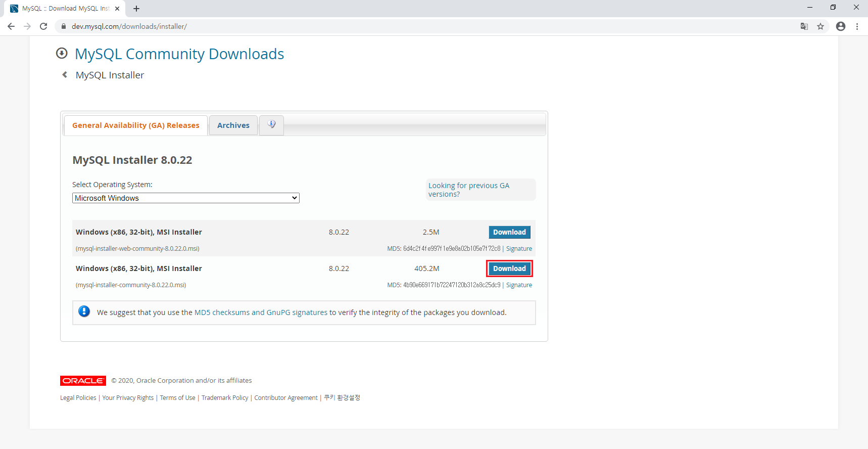This screenshot has width=868, height=449.
Task: Close the MySQL Download tab
Action: [117, 9]
